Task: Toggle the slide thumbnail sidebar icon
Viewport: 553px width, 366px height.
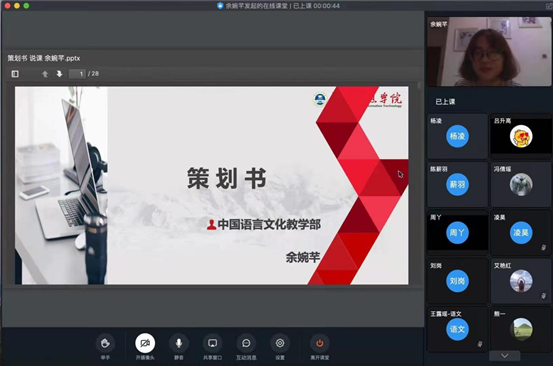Action: point(15,74)
